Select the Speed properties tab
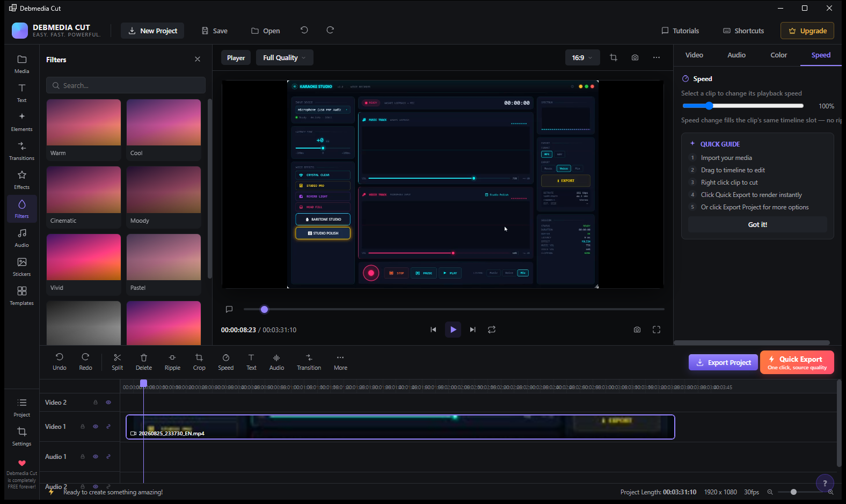The image size is (846, 504). tap(821, 55)
